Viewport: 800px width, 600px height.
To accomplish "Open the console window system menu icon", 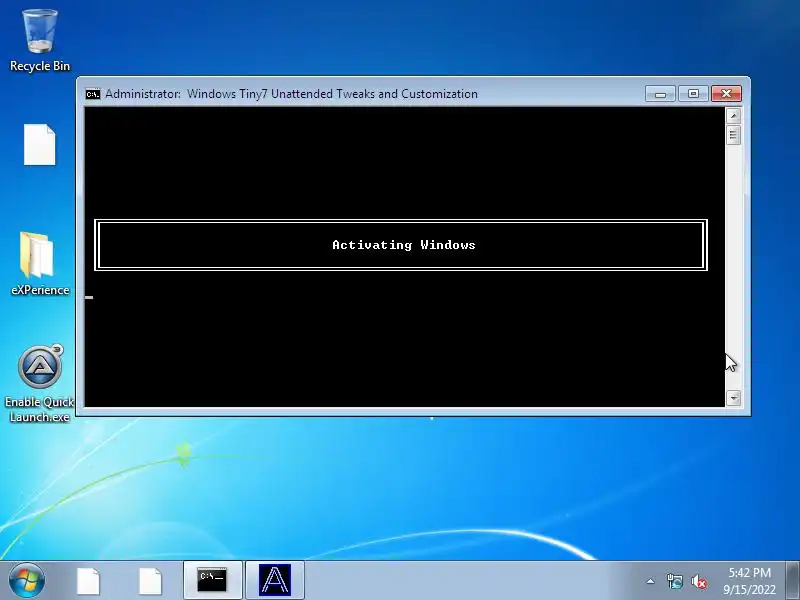I will [93, 94].
